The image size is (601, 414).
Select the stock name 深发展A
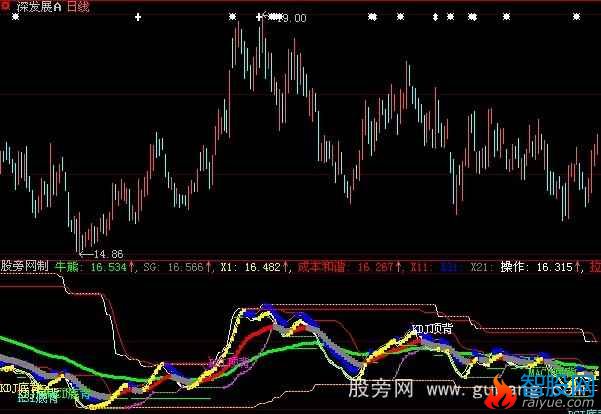(x=39, y=7)
